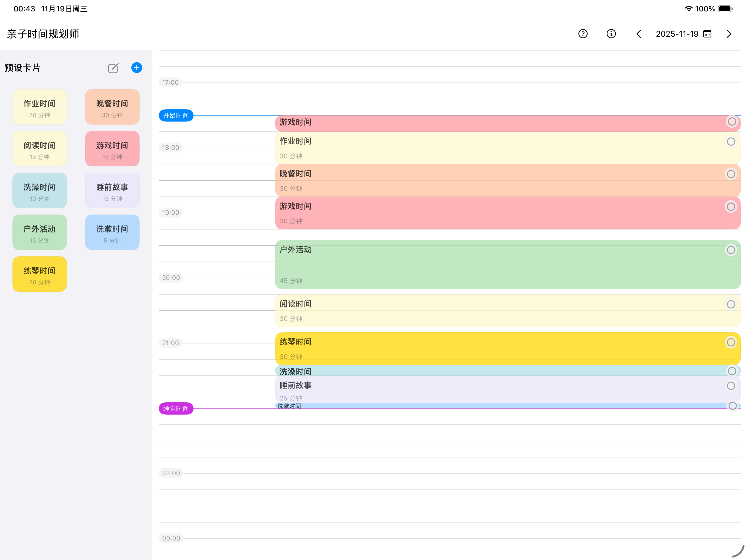Select the pink 游戏时间 preset card
The height and width of the screenshot is (560, 747).
pos(112,148)
